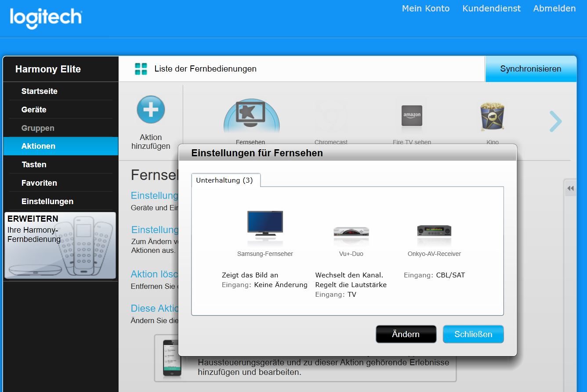587x392 pixels.
Task: Click the Eingang: Keine Änderung text
Action: (x=265, y=285)
